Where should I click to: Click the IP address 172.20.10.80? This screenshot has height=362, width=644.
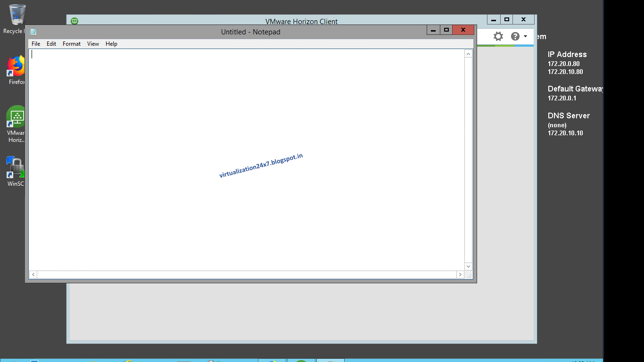coord(565,72)
